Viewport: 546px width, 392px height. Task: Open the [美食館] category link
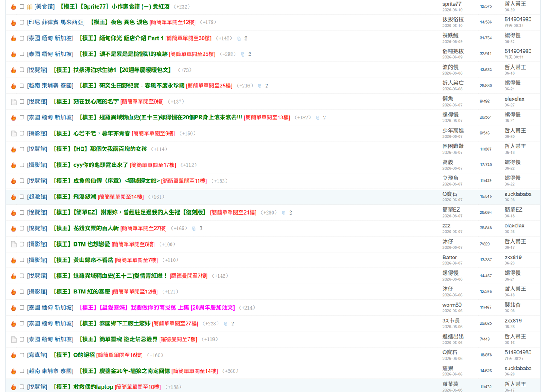click(44, 7)
